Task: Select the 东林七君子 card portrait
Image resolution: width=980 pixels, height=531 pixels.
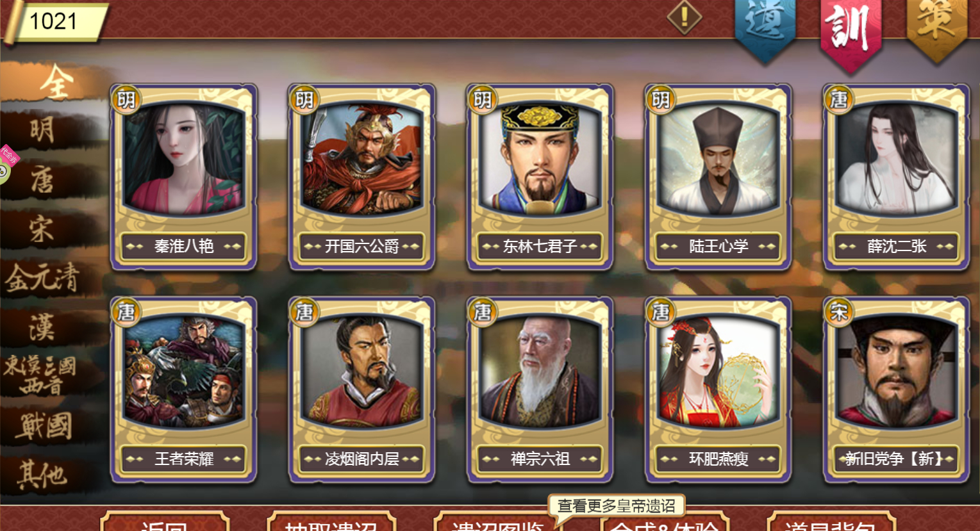Action: 540,158
